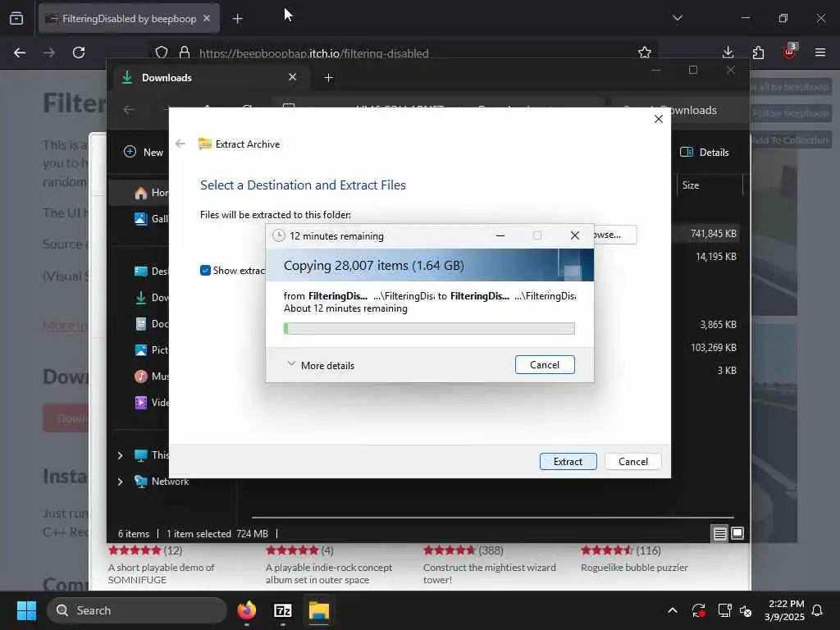The height and width of the screenshot is (630, 840).
Task: Open Firefox extensions menu
Action: [x=758, y=52]
